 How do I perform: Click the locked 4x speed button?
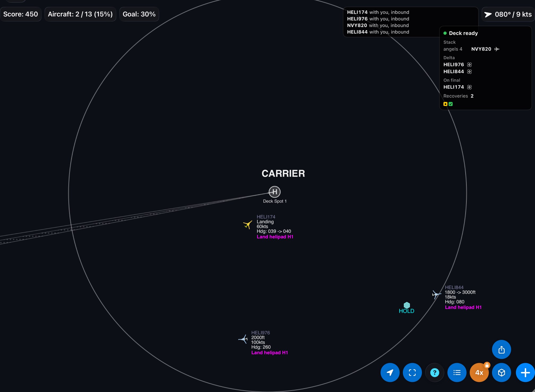pyautogui.click(x=479, y=372)
